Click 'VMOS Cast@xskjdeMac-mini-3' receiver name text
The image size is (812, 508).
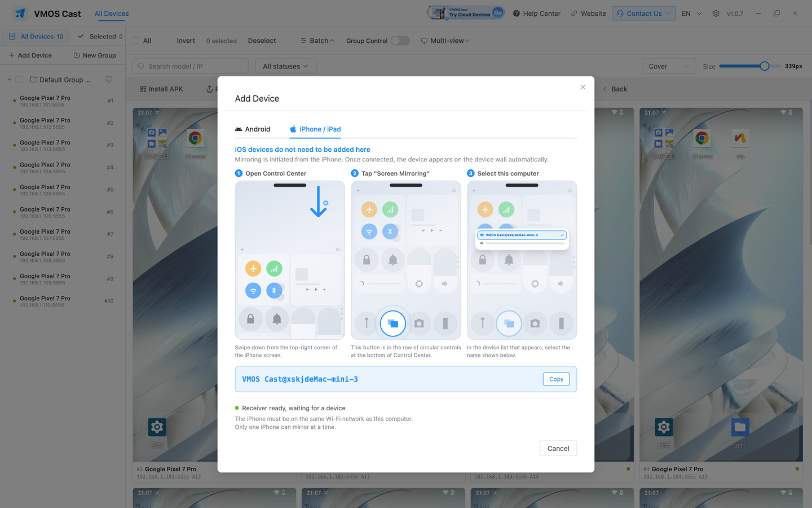point(300,379)
